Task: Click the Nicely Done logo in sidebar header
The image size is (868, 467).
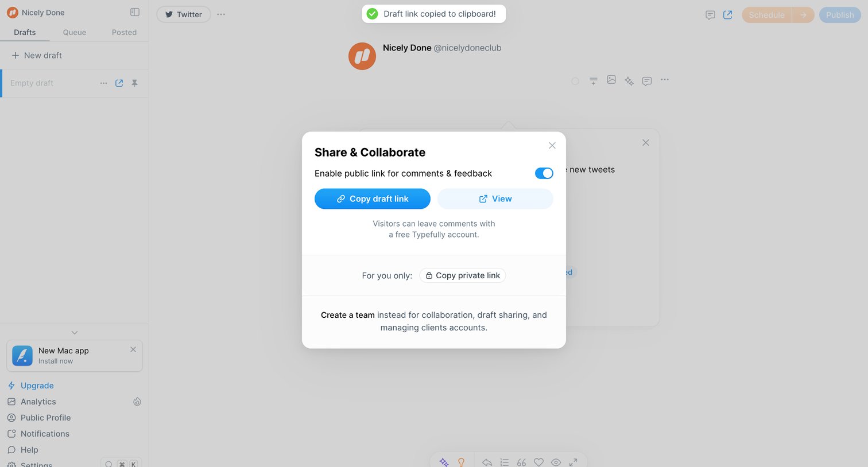Action: (x=13, y=12)
